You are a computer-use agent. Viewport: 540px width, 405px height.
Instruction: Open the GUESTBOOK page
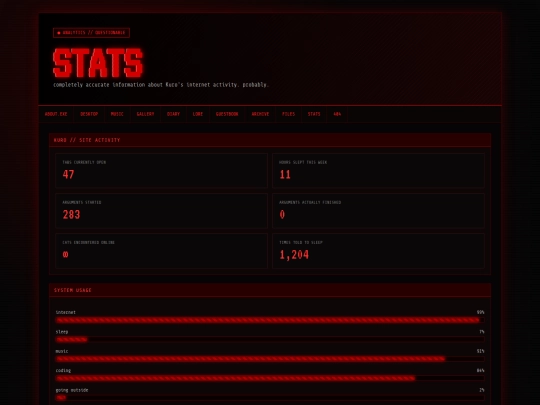click(227, 114)
